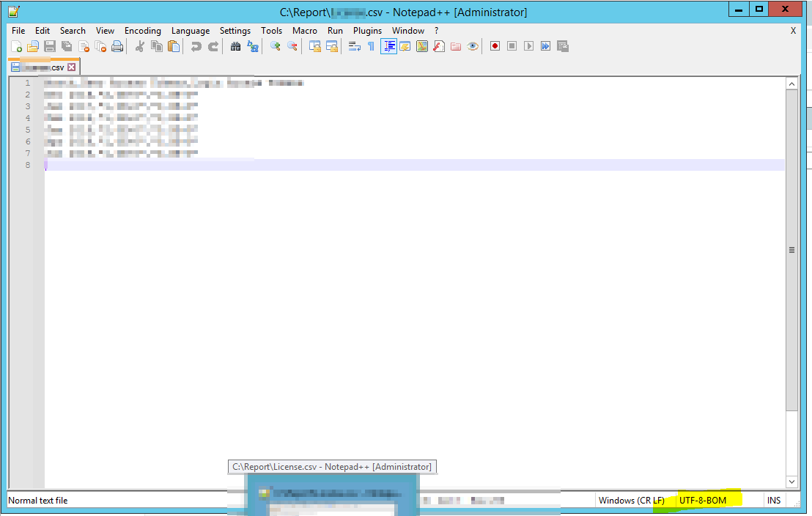The width and height of the screenshot is (812, 516).
Task: Play back the recorded macro
Action: point(528,47)
